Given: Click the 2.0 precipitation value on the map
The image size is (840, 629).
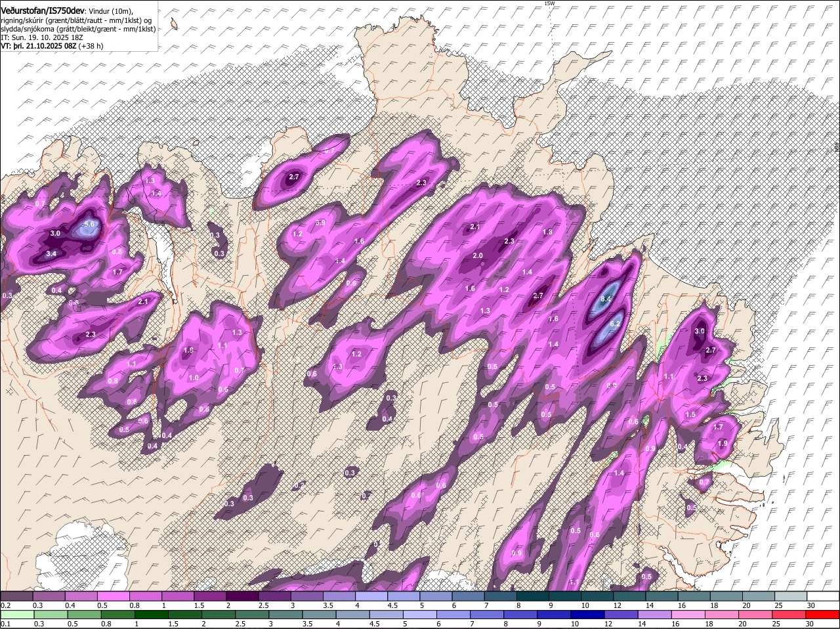Looking at the screenshot, I should 478,256.
